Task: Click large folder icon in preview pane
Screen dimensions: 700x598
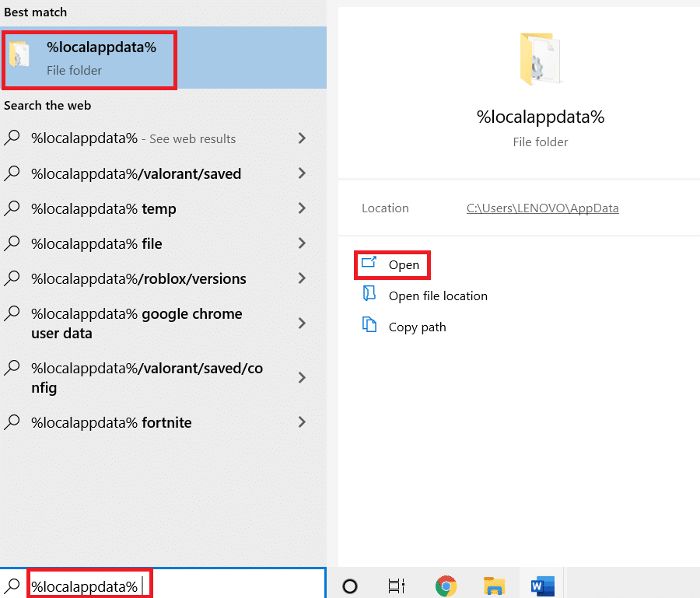Action: (x=541, y=58)
